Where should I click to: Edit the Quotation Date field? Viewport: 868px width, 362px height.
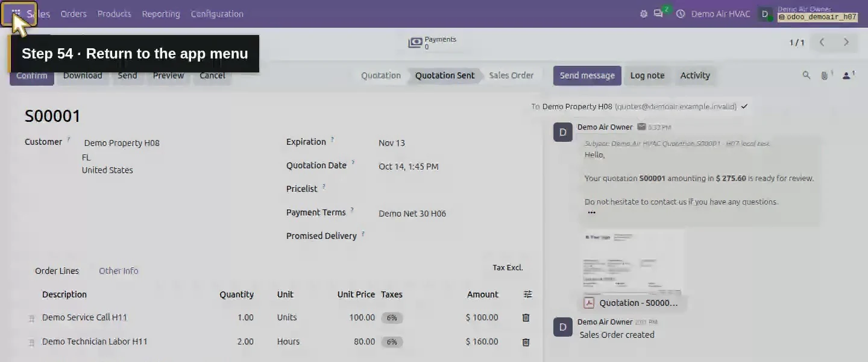pos(409,167)
